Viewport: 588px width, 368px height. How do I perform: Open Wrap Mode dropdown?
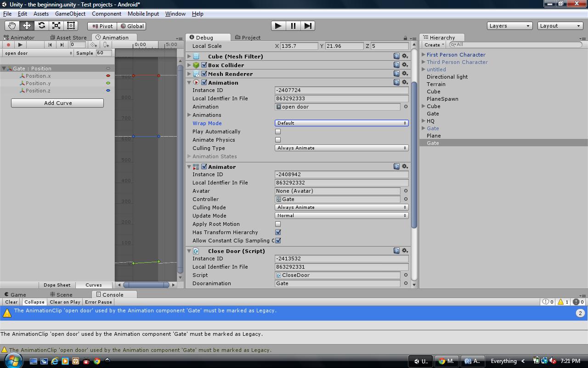click(x=341, y=123)
